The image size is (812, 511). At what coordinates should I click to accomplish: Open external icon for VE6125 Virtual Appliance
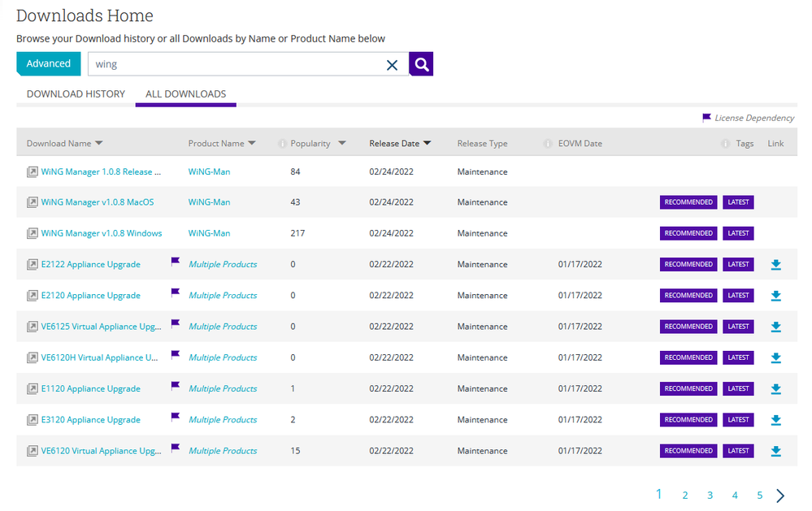tap(33, 326)
